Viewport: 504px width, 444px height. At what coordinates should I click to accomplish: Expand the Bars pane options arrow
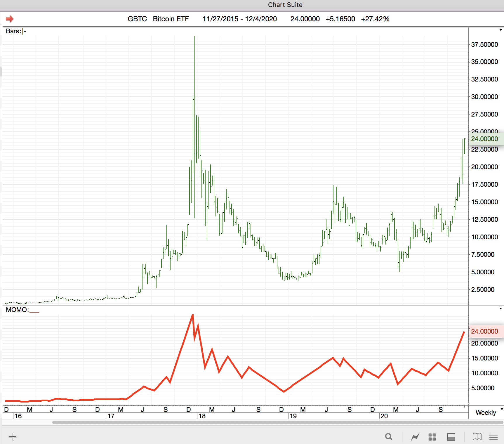click(x=501, y=30)
